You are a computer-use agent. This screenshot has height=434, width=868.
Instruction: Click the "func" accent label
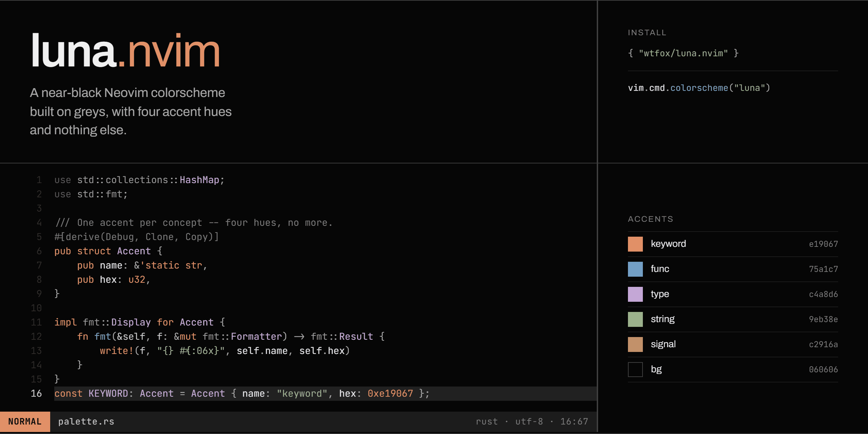coord(660,269)
